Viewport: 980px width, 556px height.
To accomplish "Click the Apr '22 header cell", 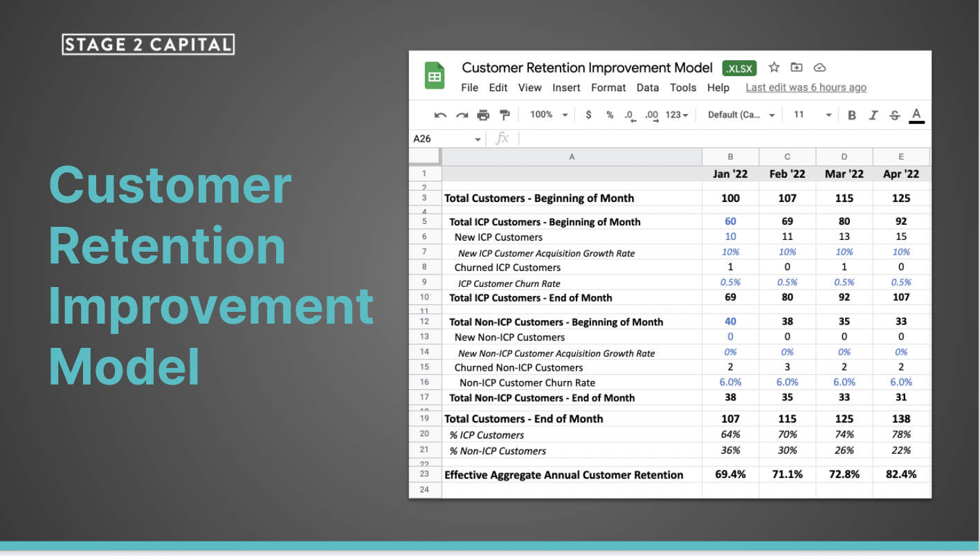I will point(901,174).
